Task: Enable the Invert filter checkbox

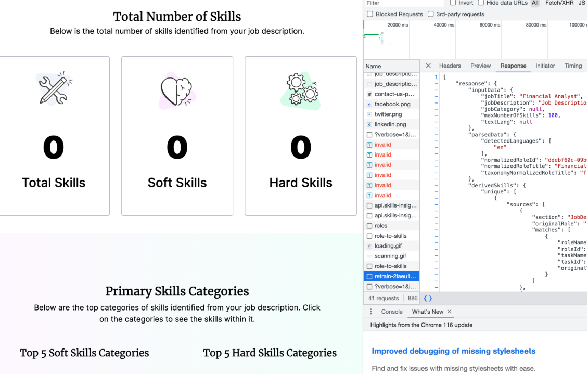Action: pyautogui.click(x=453, y=3)
